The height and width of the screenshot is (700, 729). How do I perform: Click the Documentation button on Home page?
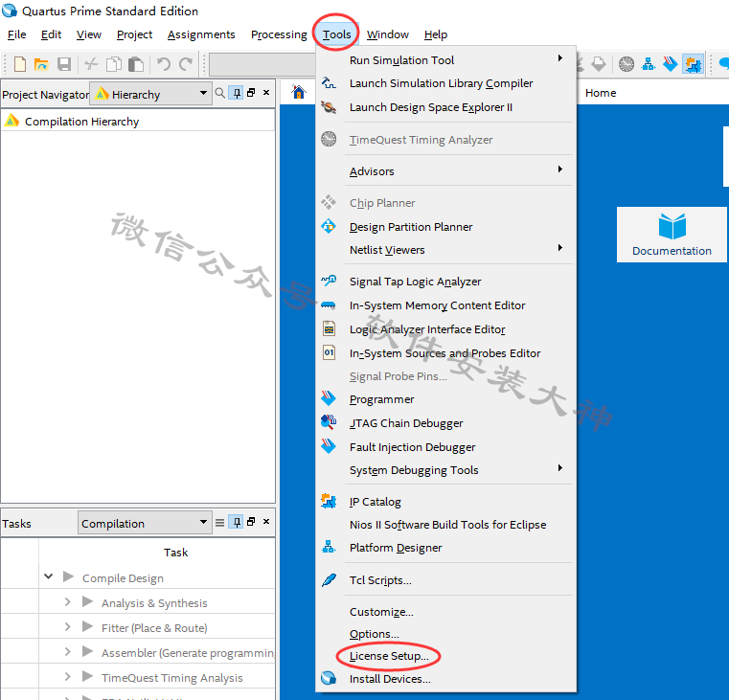pos(672,235)
